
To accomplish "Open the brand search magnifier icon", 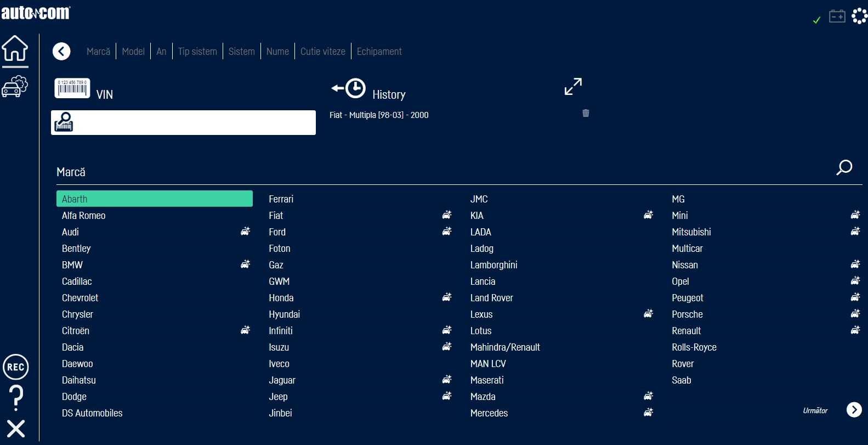I will pyautogui.click(x=844, y=167).
